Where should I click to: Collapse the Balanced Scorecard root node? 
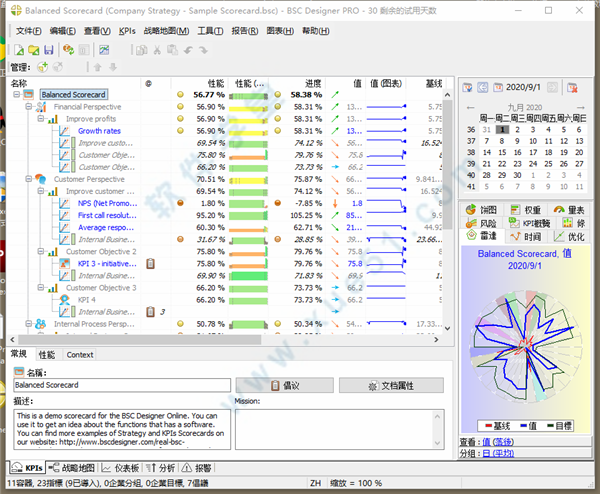[15, 95]
